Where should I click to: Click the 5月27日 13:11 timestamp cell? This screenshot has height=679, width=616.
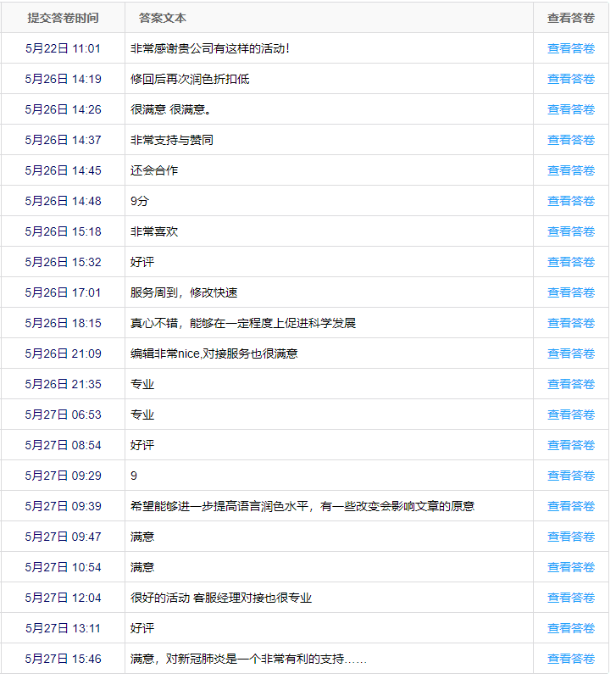pos(63,628)
